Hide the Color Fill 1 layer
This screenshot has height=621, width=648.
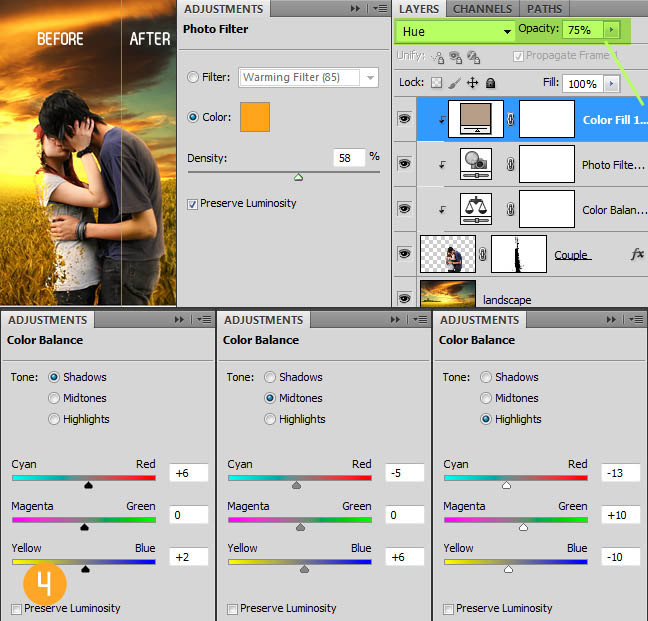tap(405, 119)
